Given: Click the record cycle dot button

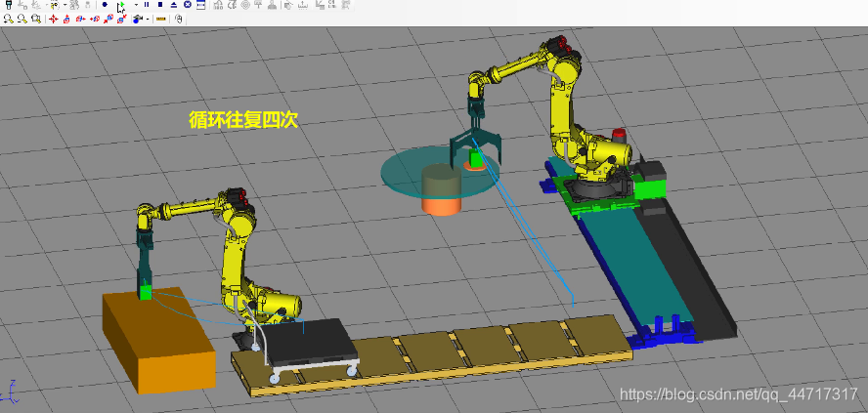Looking at the screenshot, I should (x=105, y=5).
